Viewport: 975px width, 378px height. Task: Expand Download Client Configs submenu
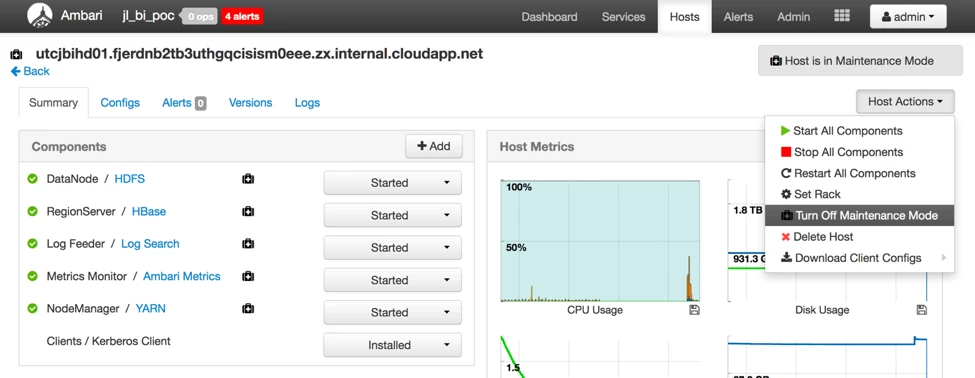(859, 257)
